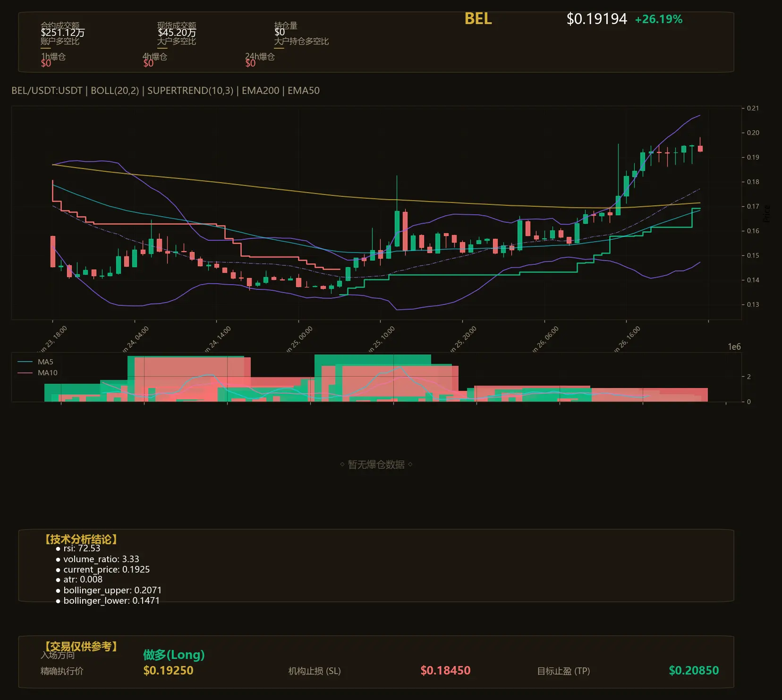The width and height of the screenshot is (782, 700).
Task: Click the $0.19194 current price
Action: pos(596,19)
